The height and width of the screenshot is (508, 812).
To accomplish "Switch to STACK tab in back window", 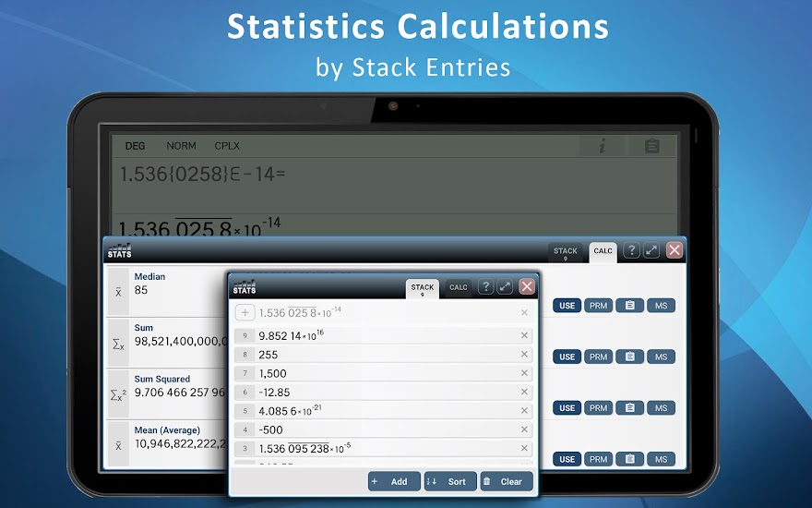I will (x=566, y=252).
